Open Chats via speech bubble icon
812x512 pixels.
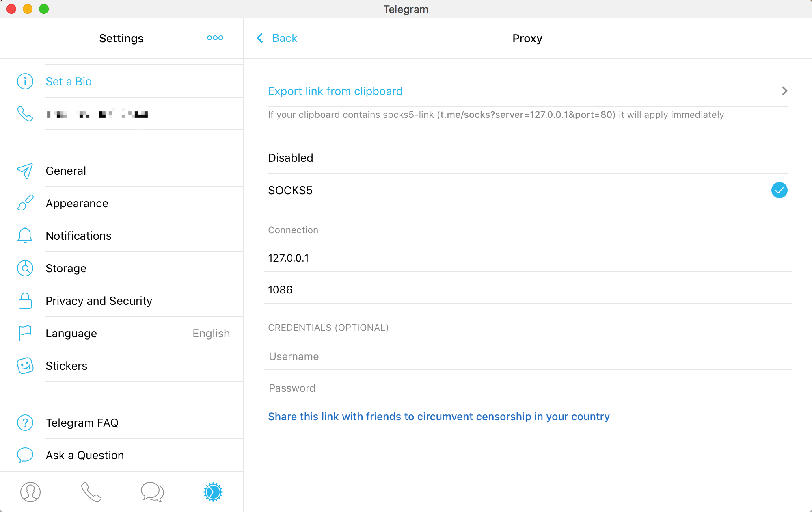pos(151,492)
